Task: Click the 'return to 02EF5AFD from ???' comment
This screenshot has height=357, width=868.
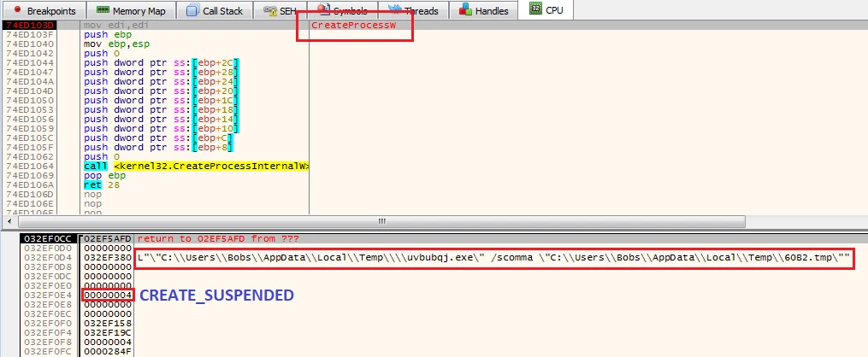Action: (218, 239)
